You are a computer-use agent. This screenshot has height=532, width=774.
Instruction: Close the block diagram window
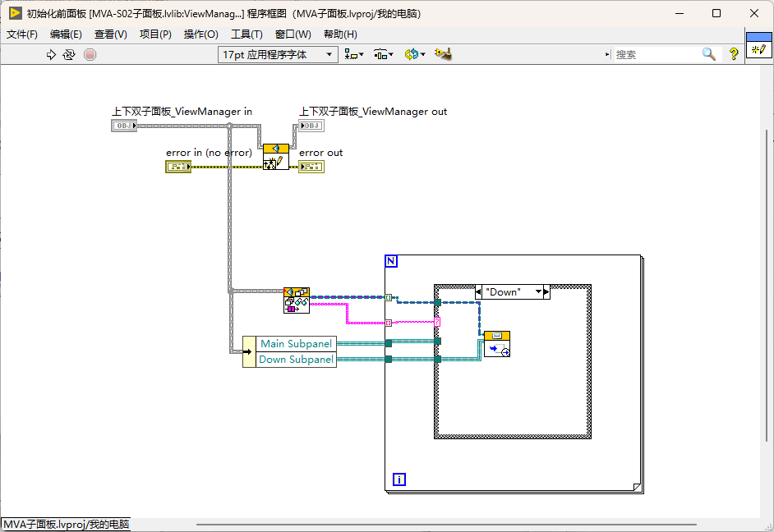click(753, 13)
